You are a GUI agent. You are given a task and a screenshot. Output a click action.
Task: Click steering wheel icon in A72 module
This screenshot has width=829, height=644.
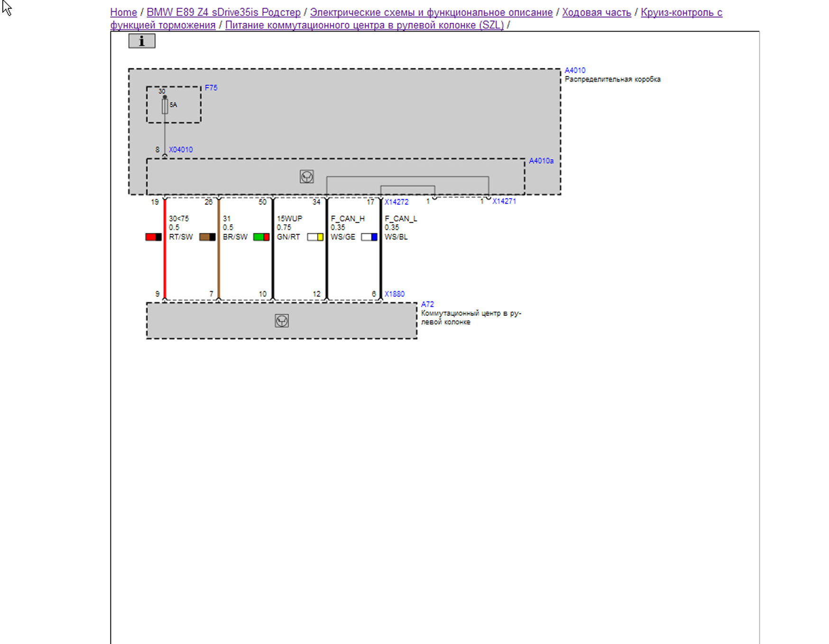[x=282, y=321]
